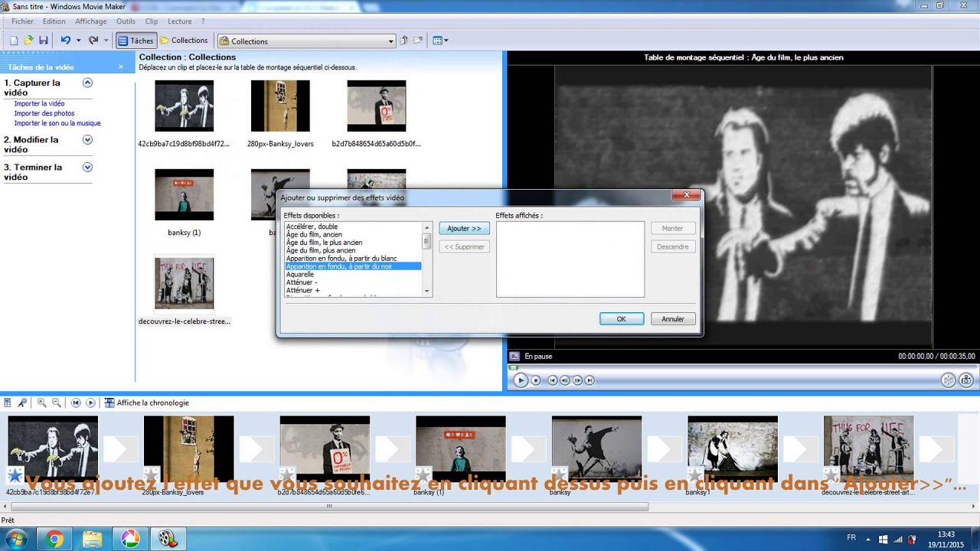Select the Aquarelle effect
This screenshot has width=980, height=551.
[300, 274]
